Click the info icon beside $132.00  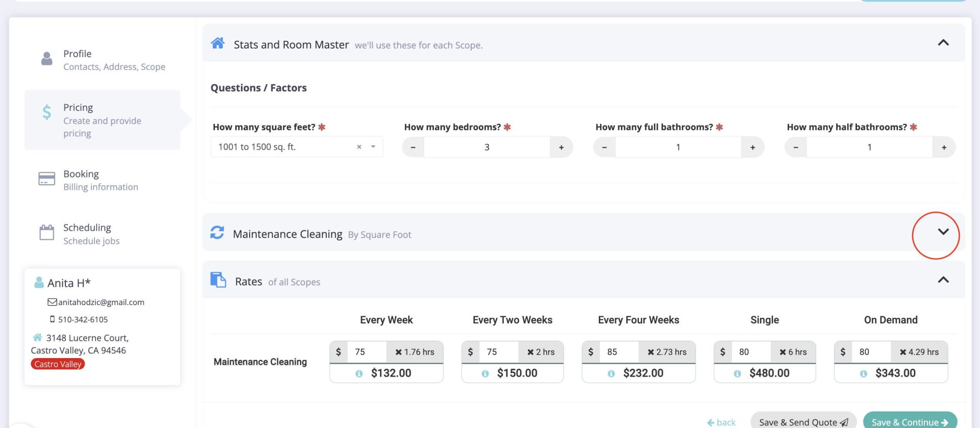tap(359, 373)
